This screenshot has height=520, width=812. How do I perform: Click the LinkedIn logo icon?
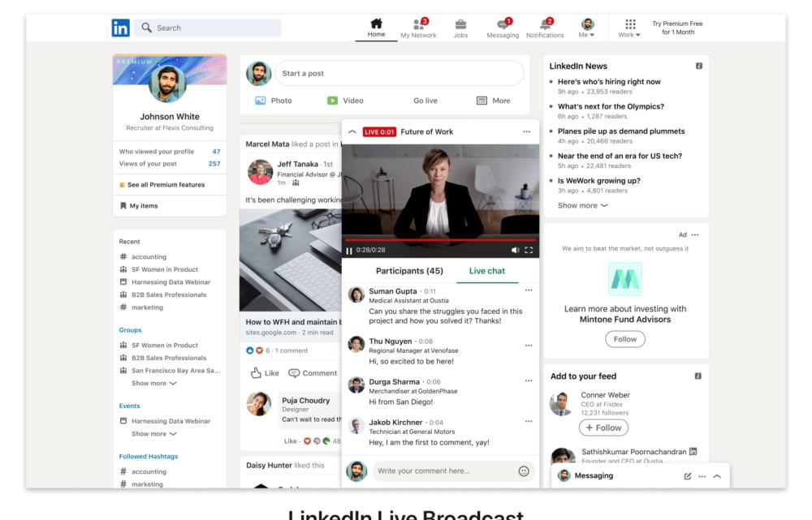[121, 28]
